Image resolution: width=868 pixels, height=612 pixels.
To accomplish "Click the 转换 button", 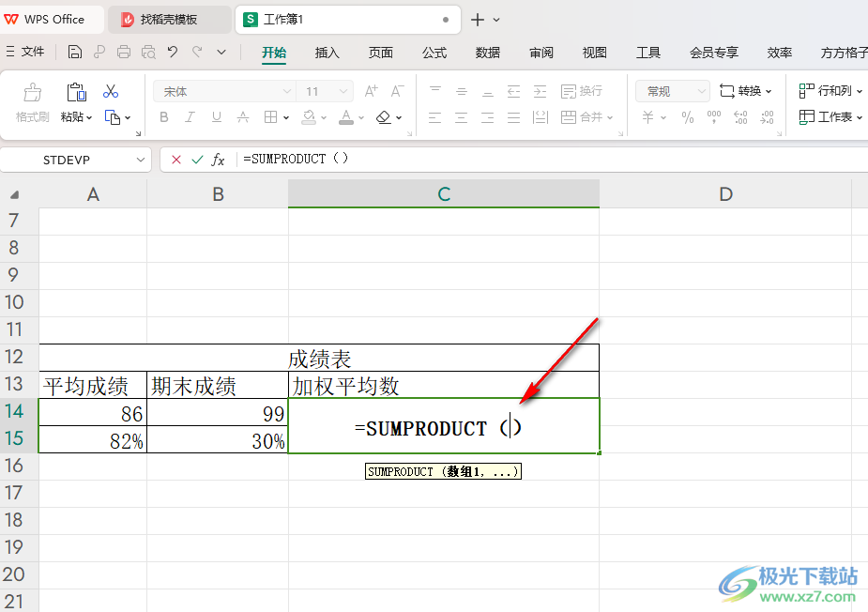I will [745, 91].
